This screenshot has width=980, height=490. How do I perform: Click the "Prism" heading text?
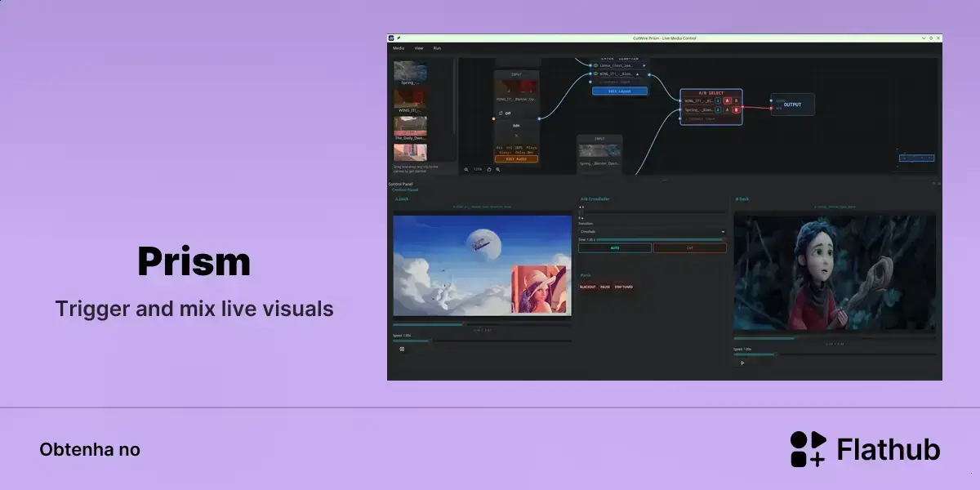[x=194, y=262]
